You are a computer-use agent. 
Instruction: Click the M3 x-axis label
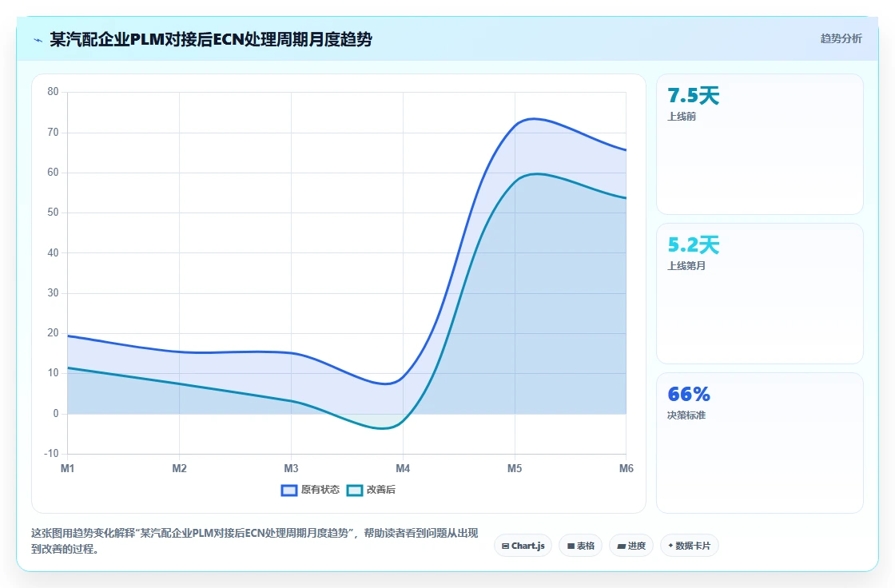coord(291,469)
